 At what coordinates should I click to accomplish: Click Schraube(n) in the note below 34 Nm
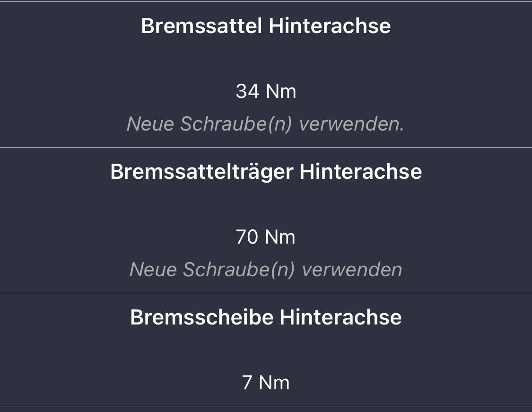(236, 124)
